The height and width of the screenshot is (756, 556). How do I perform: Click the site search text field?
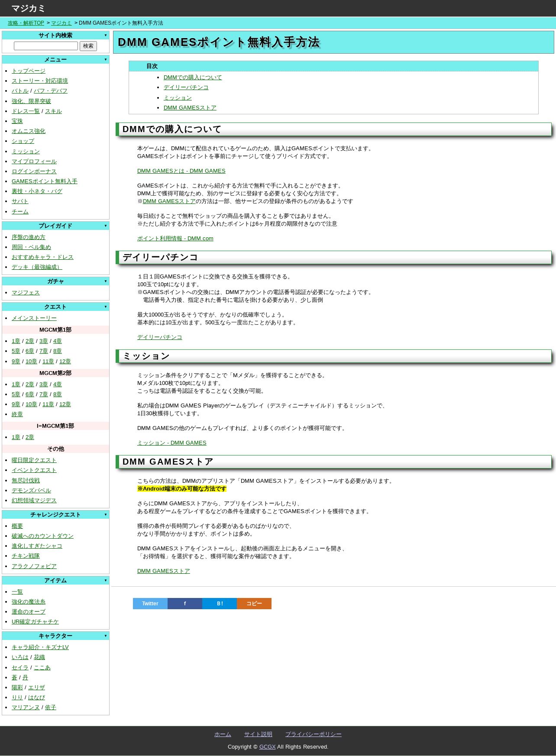coord(46,46)
